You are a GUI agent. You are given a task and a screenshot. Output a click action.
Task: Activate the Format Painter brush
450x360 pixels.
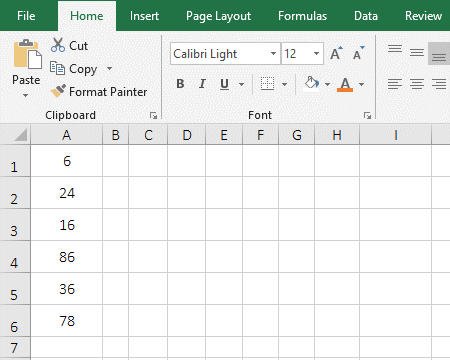[x=99, y=91]
